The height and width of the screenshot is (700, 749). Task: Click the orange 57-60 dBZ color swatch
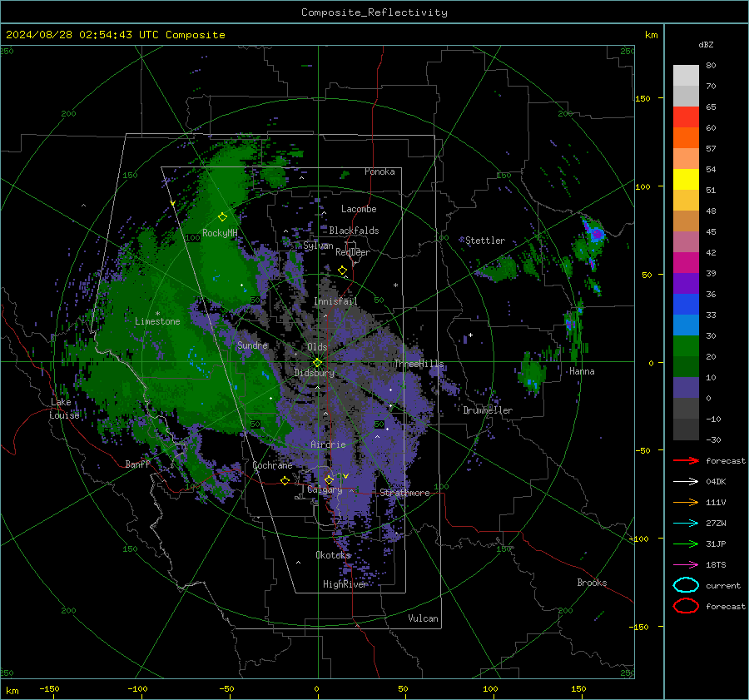pyautogui.click(x=686, y=137)
